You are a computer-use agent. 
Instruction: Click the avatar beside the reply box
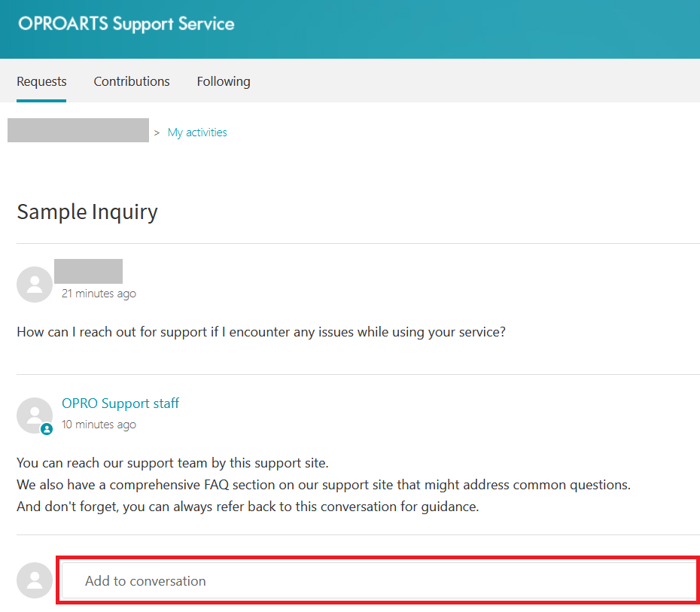coord(34,580)
